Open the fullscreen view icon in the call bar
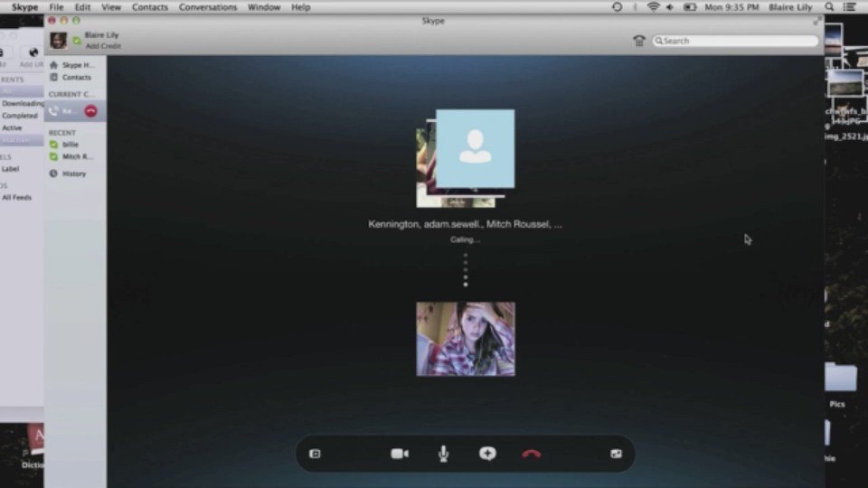The image size is (868, 488). pyautogui.click(x=616, y=454)
